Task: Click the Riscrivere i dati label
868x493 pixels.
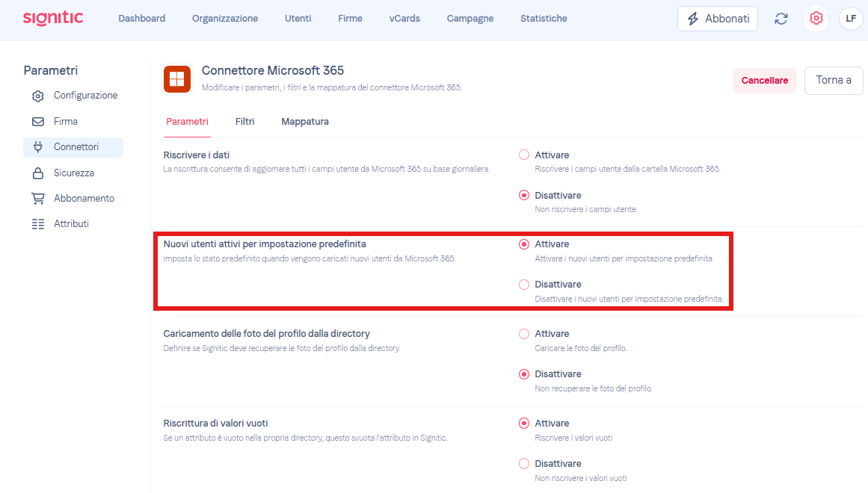Action: pyautogui.click(x=197, y=155)
